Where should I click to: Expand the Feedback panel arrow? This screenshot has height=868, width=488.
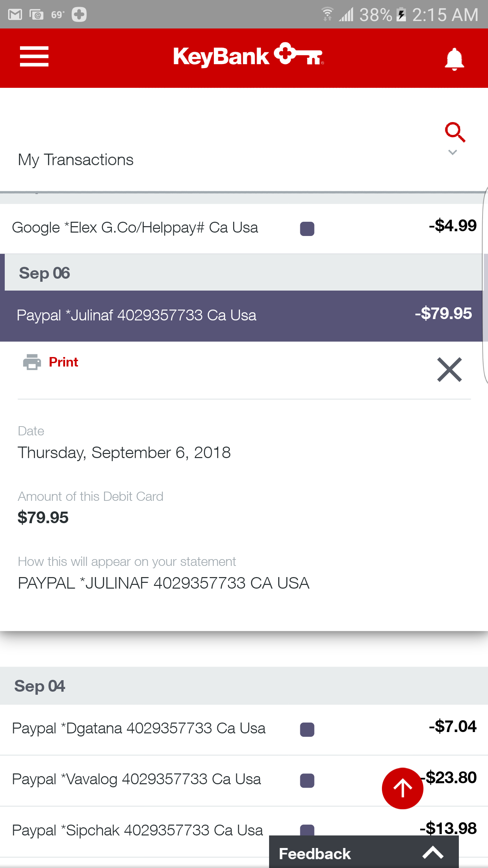(x=433, y=853)
